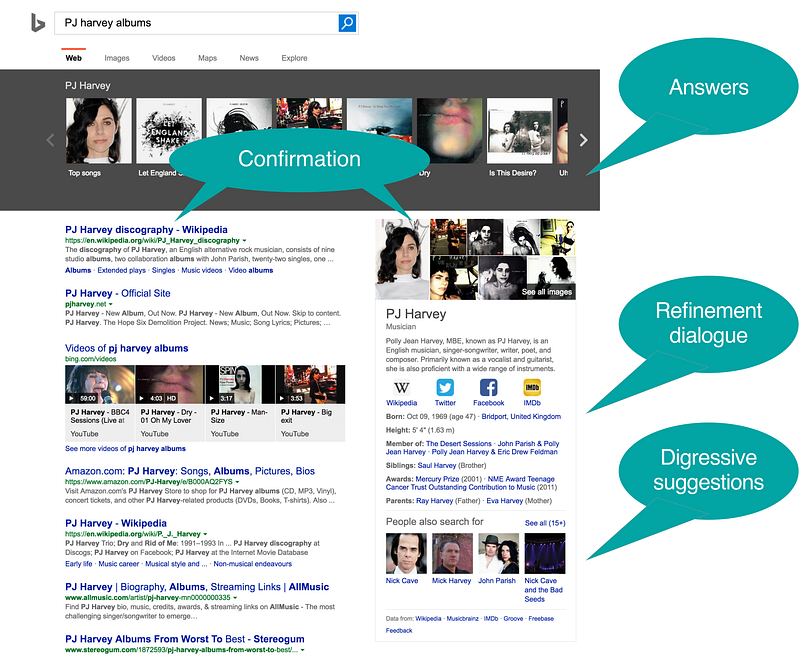Viewport: 800px width, 671px height.
Task: Click The Desert Sessions link
Action: tap(459, 444)
